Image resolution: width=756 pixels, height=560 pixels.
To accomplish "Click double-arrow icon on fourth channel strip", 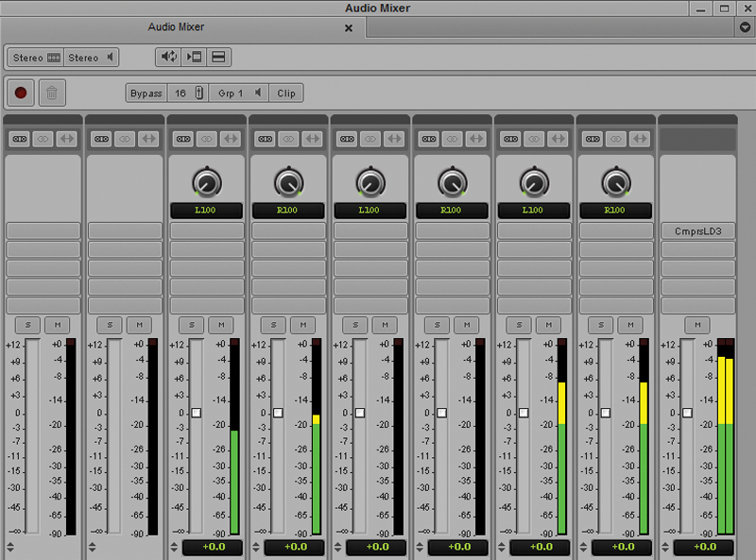I will point(313,139).
